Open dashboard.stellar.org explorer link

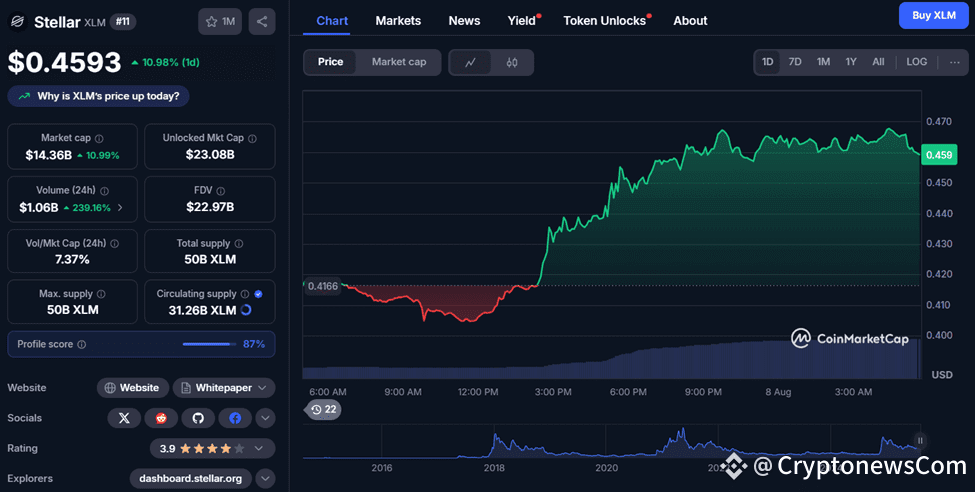(x=191, y=479)
